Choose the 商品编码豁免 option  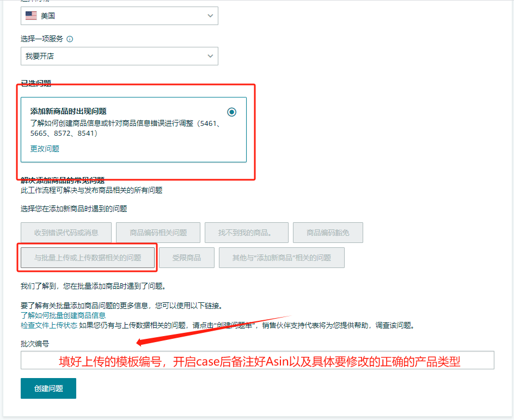(328, 233)
